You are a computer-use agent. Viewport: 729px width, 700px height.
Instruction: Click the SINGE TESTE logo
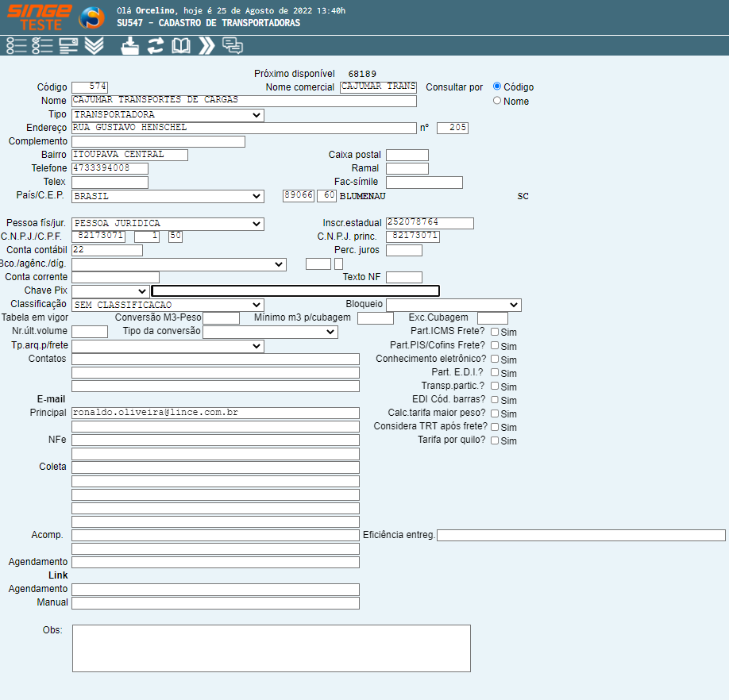click(x=40, y=17)
